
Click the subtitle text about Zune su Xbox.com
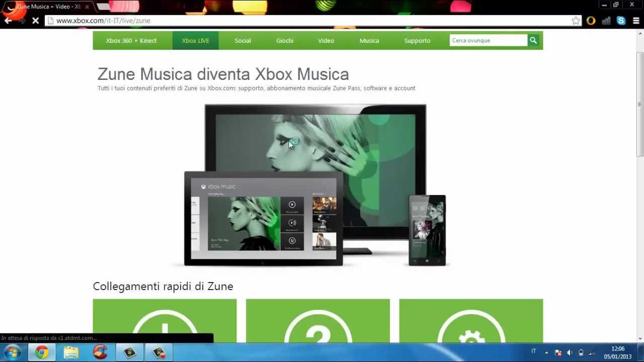pos(257,88)
